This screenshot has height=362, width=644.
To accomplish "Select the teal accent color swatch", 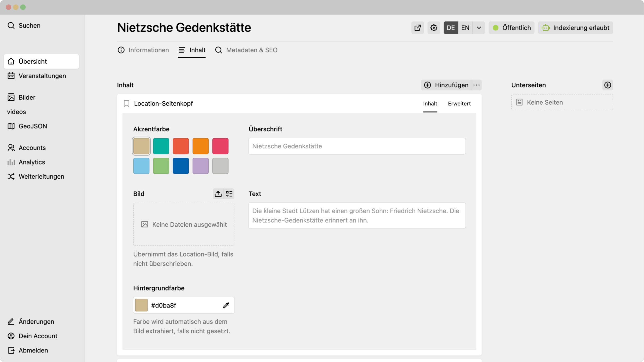I will tap(161, 146).
